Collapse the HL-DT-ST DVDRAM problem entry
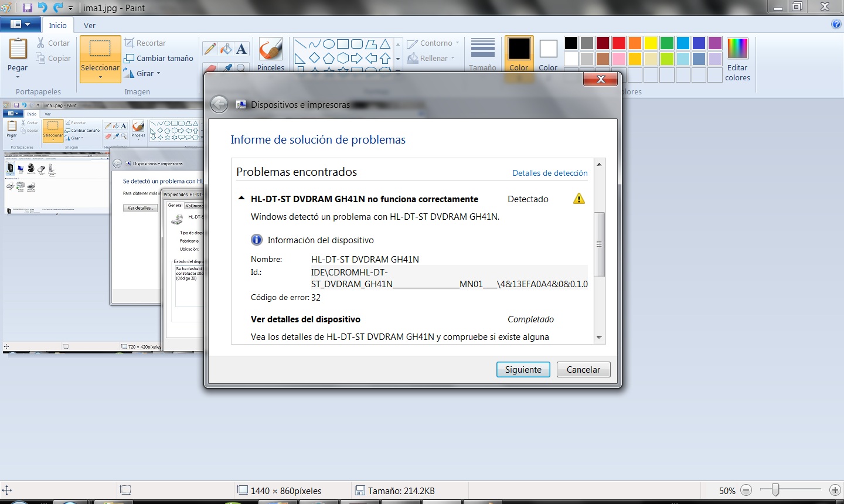844x504 pixels. [241, 199]
